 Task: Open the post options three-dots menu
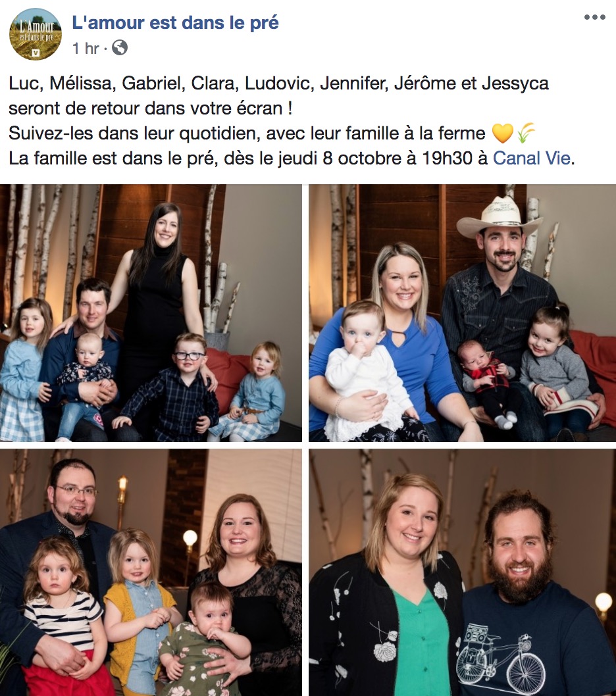(595, 17)
